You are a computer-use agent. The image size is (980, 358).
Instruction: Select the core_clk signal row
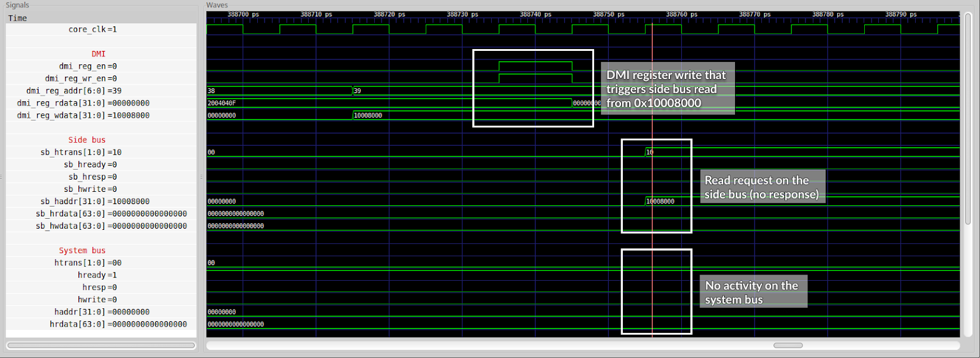click(101, 29)
